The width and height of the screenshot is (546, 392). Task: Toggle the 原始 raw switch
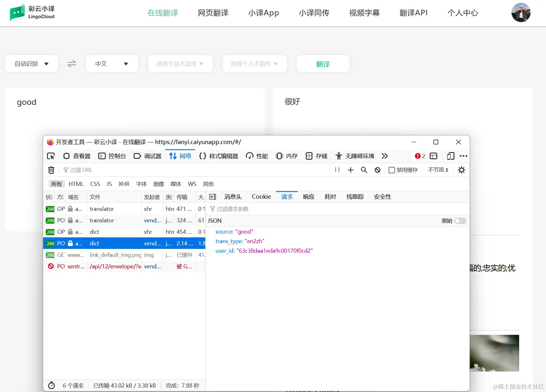pos(460,221)
